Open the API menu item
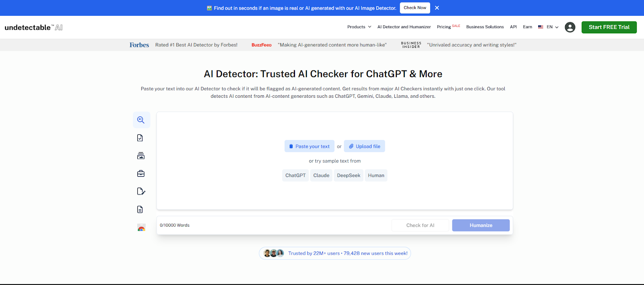The width and height of the screenshot is (644, 285). click(x=513, y=27)
